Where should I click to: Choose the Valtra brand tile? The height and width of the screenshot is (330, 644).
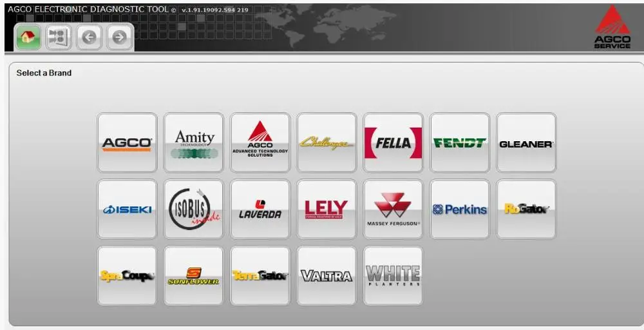(327, 276)
